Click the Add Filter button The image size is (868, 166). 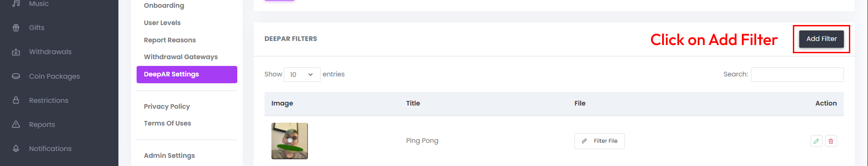(x=821, y=39)
